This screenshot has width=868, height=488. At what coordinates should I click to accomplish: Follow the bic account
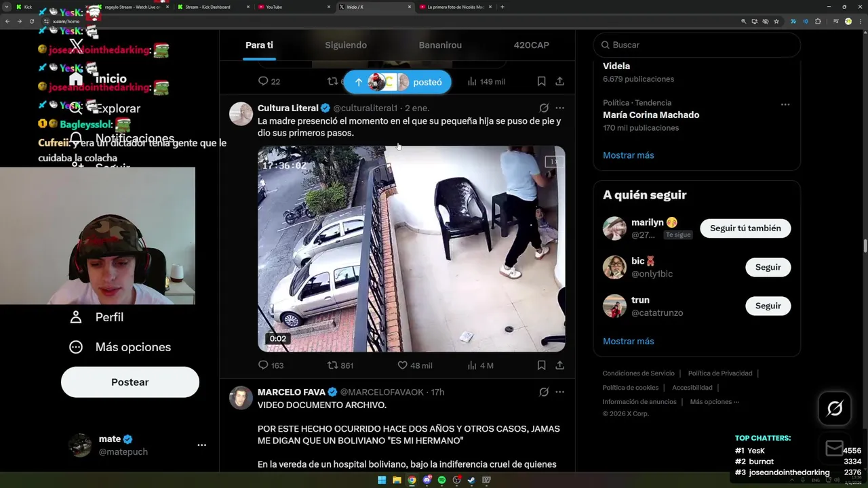click(x=768, y=267)
